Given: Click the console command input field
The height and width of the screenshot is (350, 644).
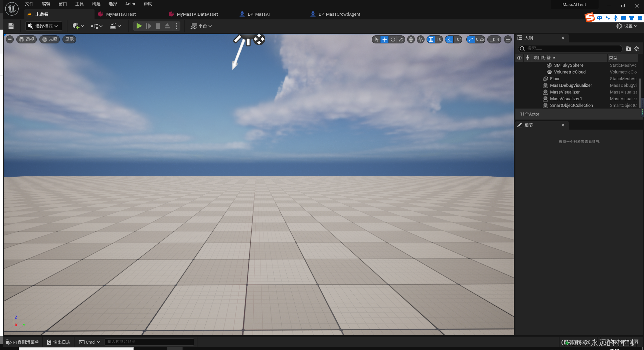Looking at the screenshot, I should click(x=149, y=342).
